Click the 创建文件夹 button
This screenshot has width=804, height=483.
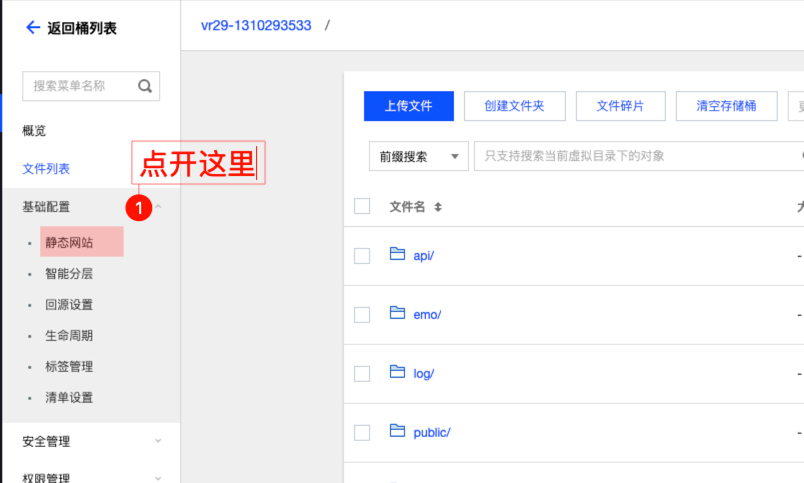[514, 106]
